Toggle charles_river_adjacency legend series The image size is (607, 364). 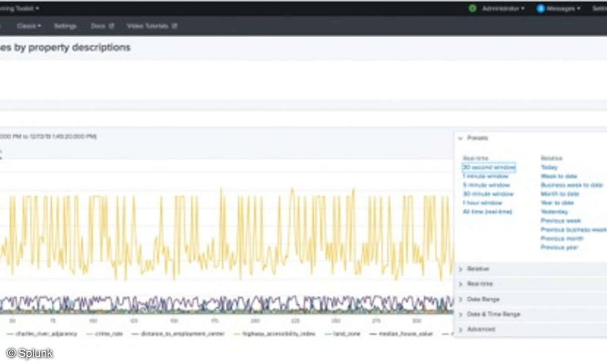click(42, 334)
